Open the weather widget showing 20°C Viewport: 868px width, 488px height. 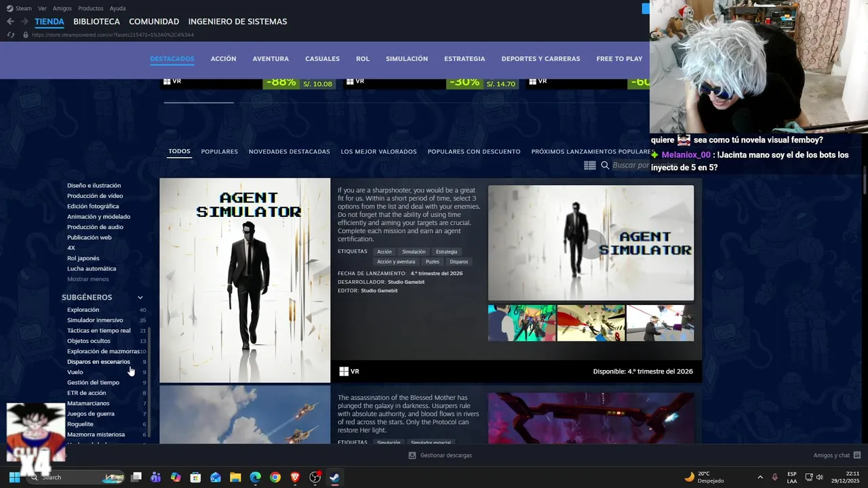tap(704, 477)
